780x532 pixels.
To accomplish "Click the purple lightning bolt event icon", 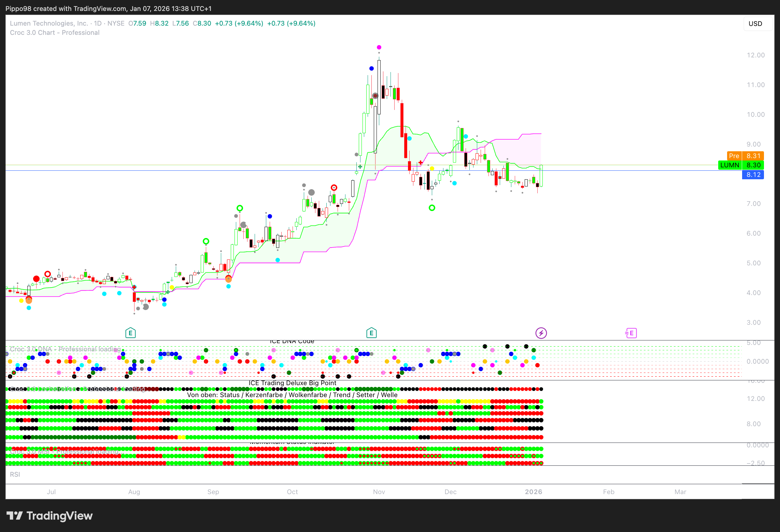I will [x=541, y=333].
